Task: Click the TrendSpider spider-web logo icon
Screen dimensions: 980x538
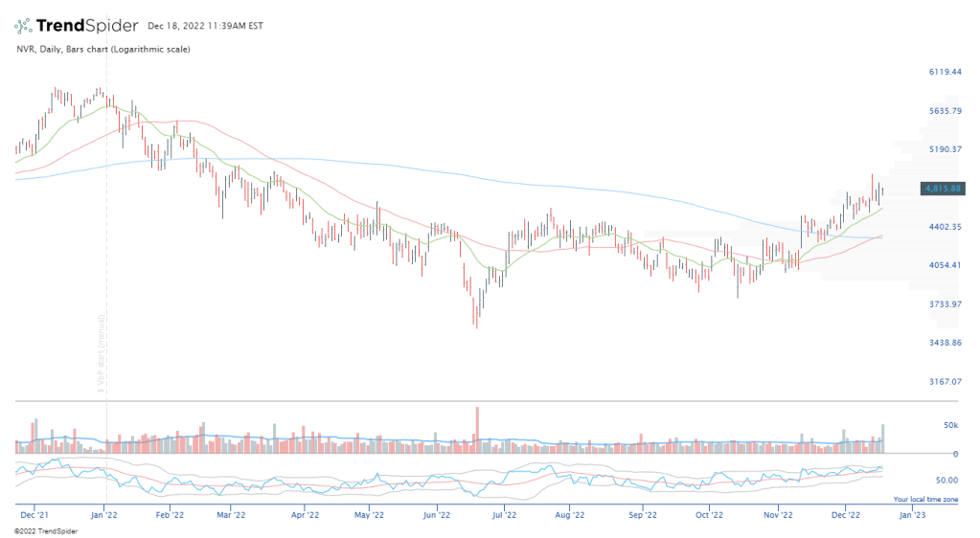Action: [x=24, y=26]
